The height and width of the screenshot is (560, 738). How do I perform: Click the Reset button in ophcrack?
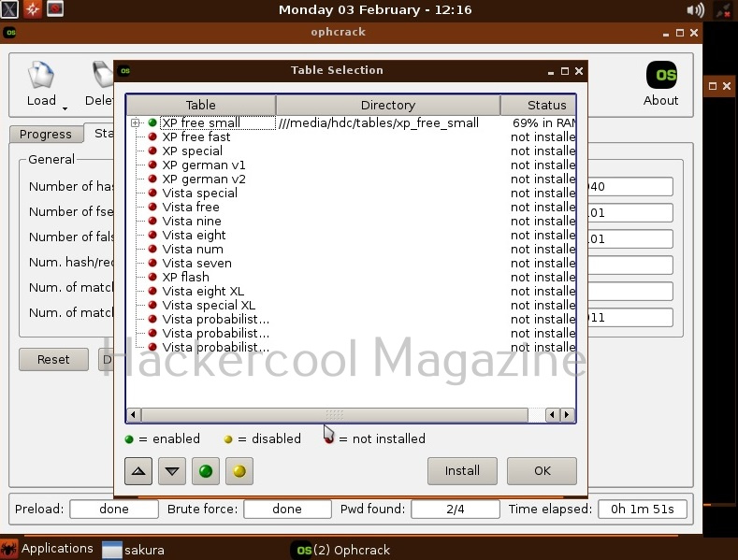coord(53,360)
